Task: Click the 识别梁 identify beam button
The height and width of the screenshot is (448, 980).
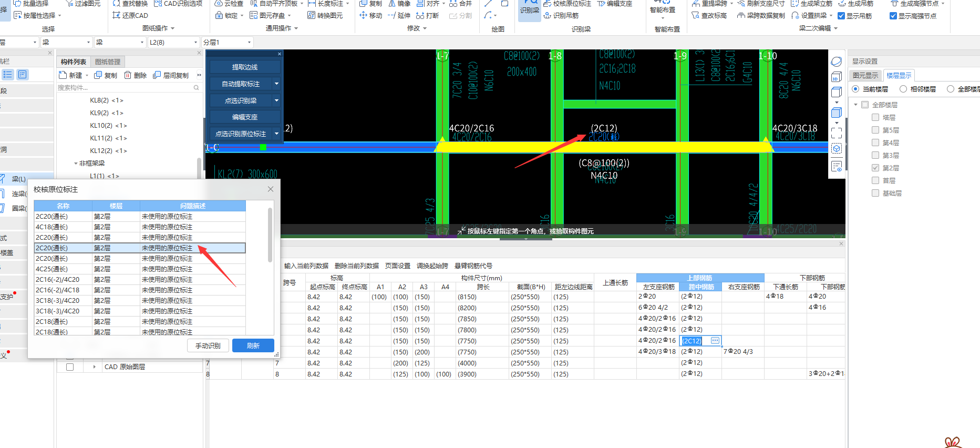Action: pos(529,10)
